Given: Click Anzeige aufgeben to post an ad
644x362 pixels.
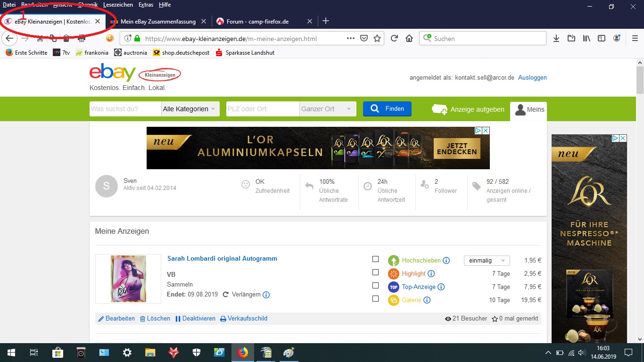Looking at the screenshot, I should click(x=468, y=109).
